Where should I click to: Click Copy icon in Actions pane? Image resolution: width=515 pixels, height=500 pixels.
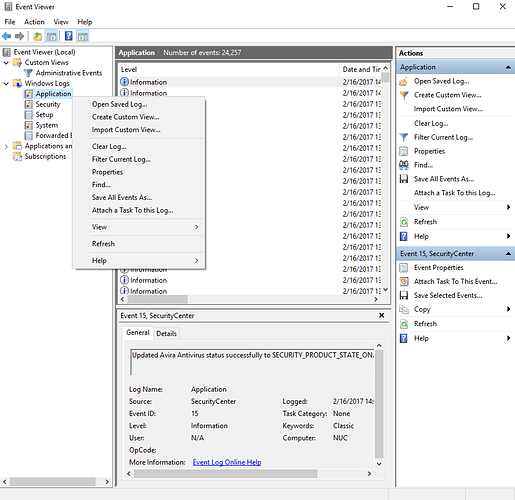(x=404, y=310)
